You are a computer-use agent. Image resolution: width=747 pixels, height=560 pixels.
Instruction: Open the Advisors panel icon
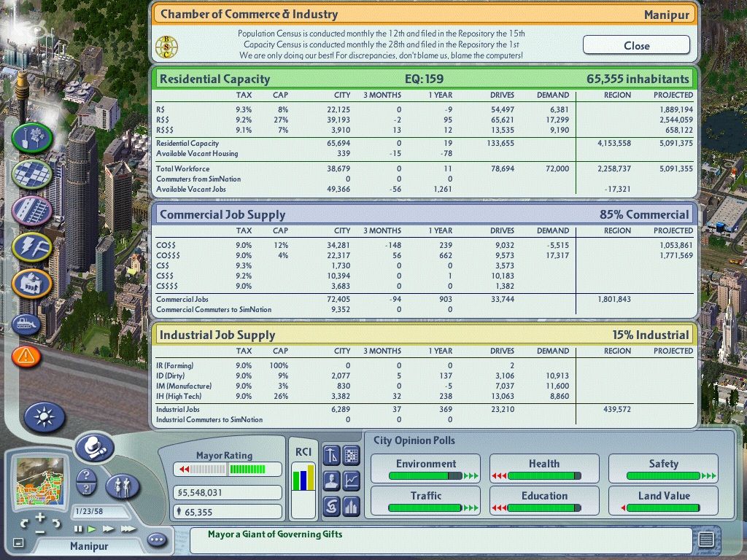(331, 481)
